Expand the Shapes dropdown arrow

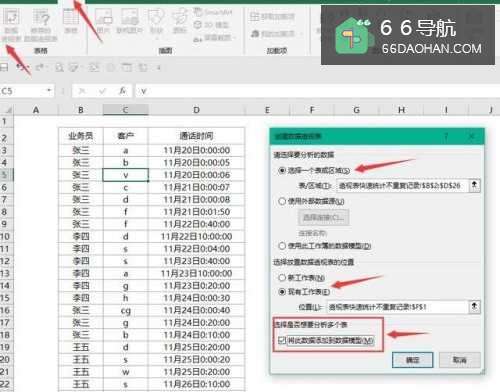[156, 39]
